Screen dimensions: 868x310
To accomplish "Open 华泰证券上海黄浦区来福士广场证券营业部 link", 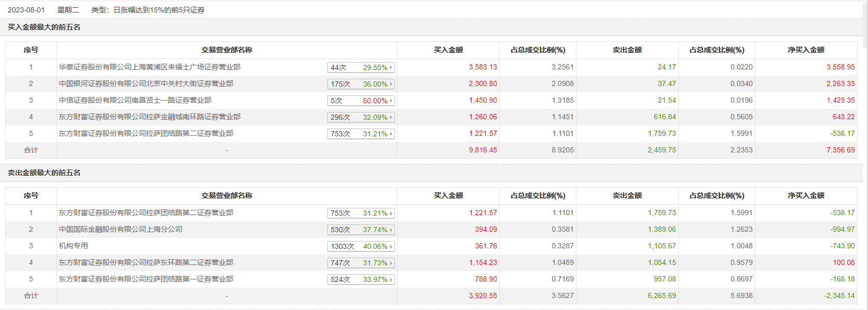I will pyautogui.click(x=149, y=67).
